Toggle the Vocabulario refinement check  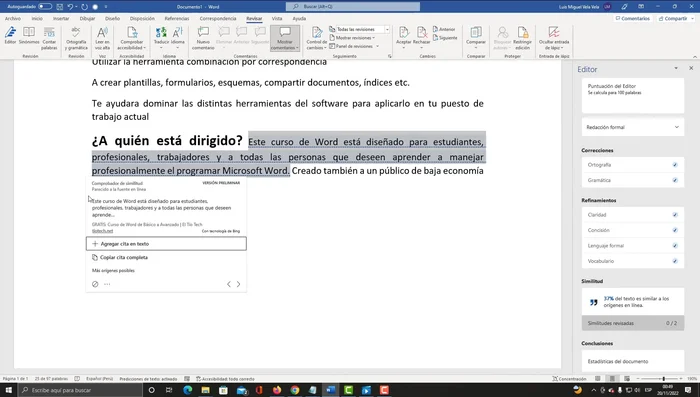click(x=675, y=261)
